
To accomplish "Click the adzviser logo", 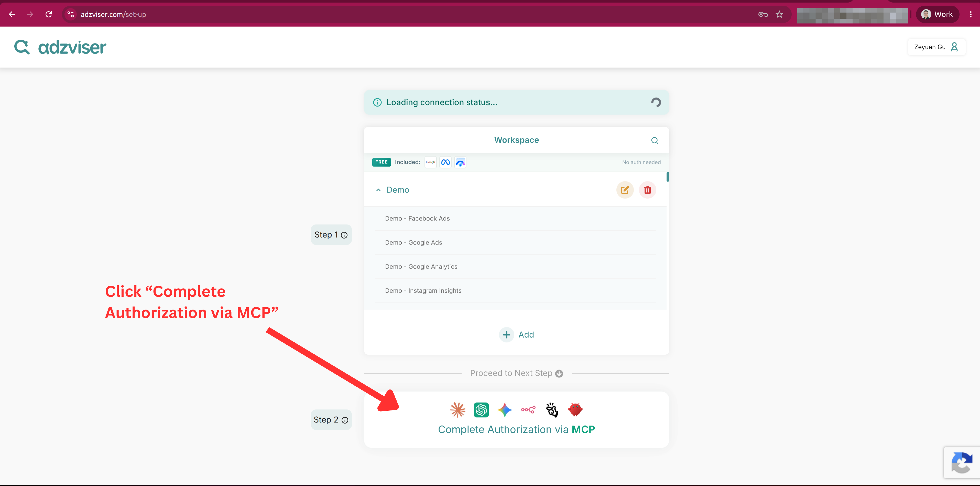I will point(60,47).
